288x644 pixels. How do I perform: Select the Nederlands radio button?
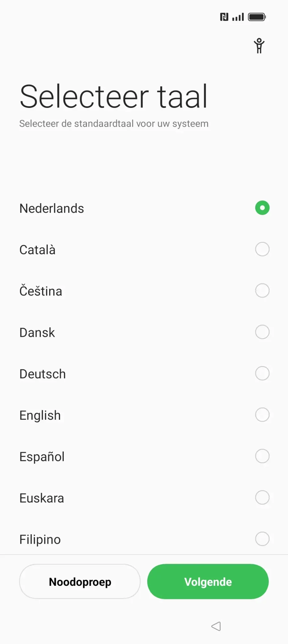tap(262, 208)
